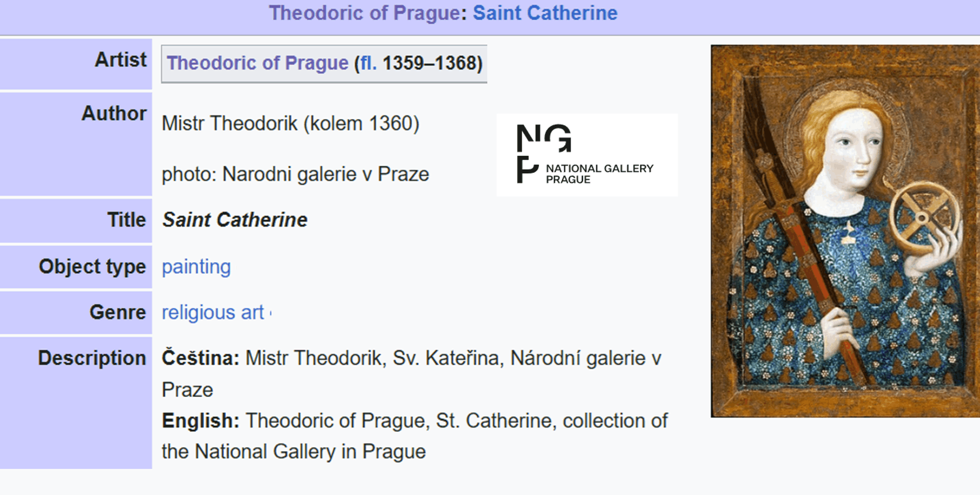The image size is (980, 495).
Task: Click the "Description" row label
Action: tap(92, 358)
